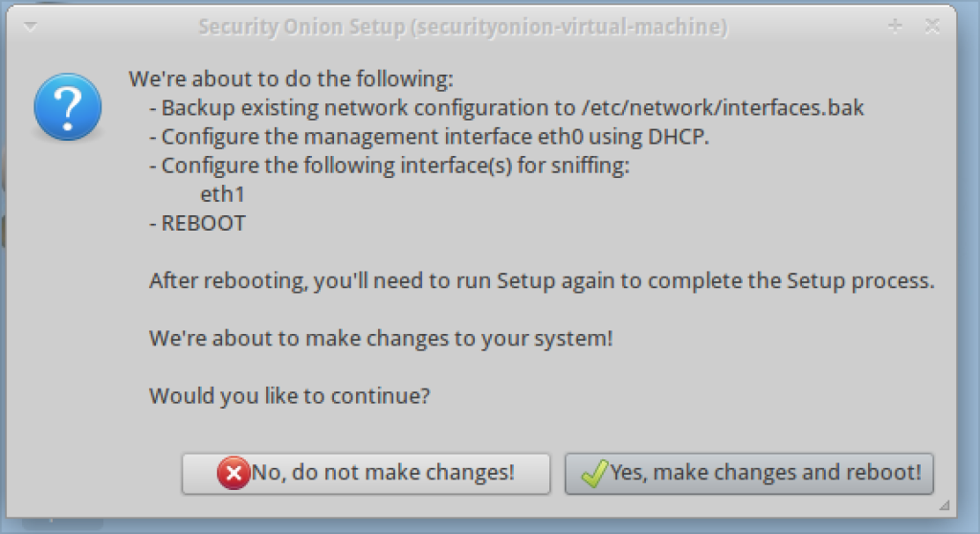This screenshot has width=980, height=534.
Task: Click the resize grip in dialog corner
Action: click(x=945, y=504)
